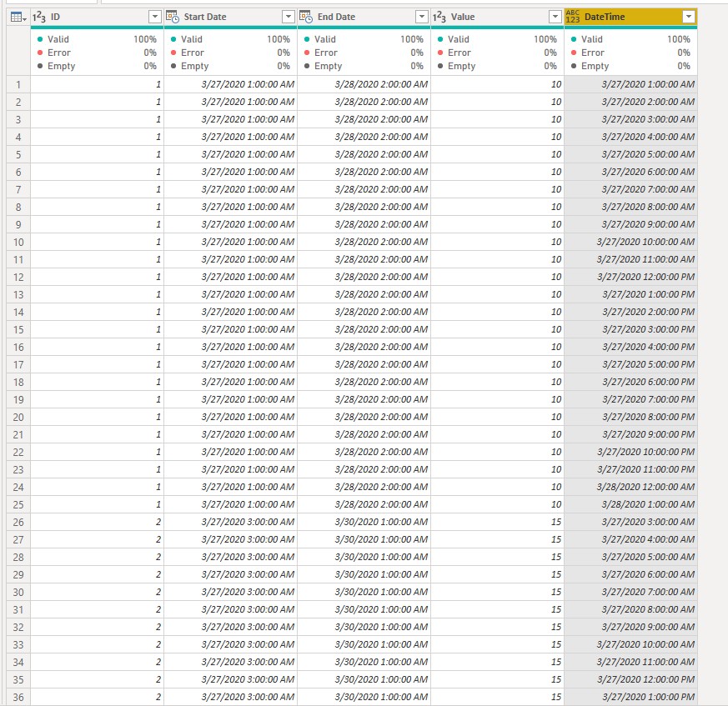This screenshot has height=706, width=728.
Task: Select row number 25
Action: click(18, 504)
